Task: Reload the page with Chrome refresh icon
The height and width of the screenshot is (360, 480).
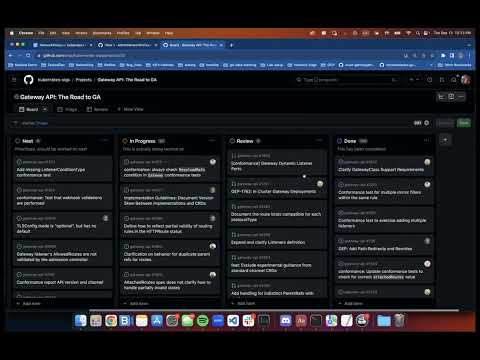Action: [28, 55]
